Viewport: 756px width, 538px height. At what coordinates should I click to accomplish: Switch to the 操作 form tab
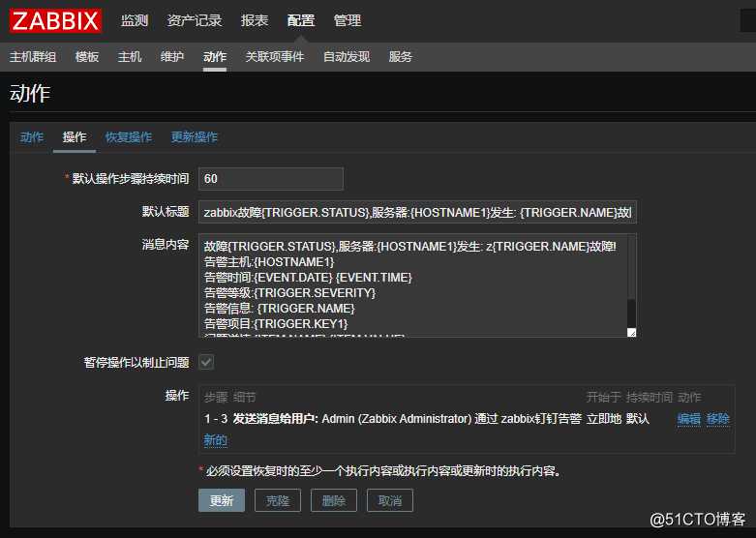(x=75, y=137)
